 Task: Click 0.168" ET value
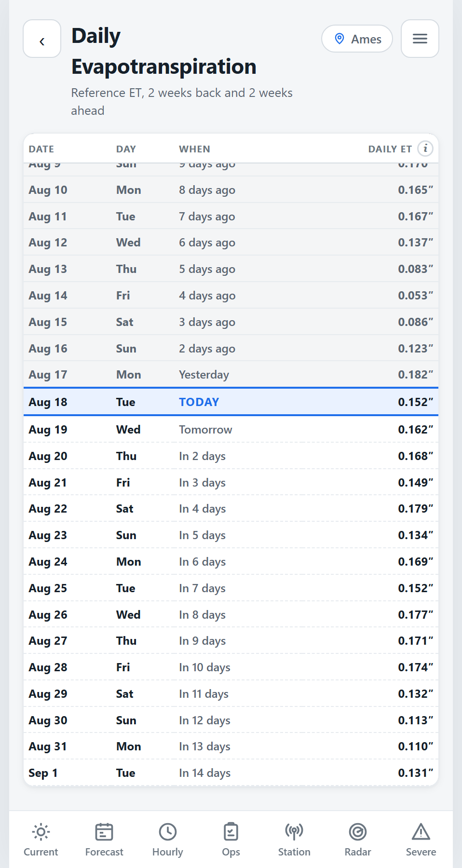[x=415, y=456]
